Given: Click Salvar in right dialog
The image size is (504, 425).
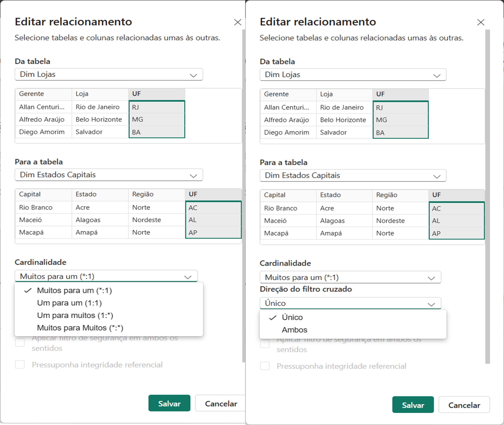Looking at the screenshot, I should click(413, 405).
